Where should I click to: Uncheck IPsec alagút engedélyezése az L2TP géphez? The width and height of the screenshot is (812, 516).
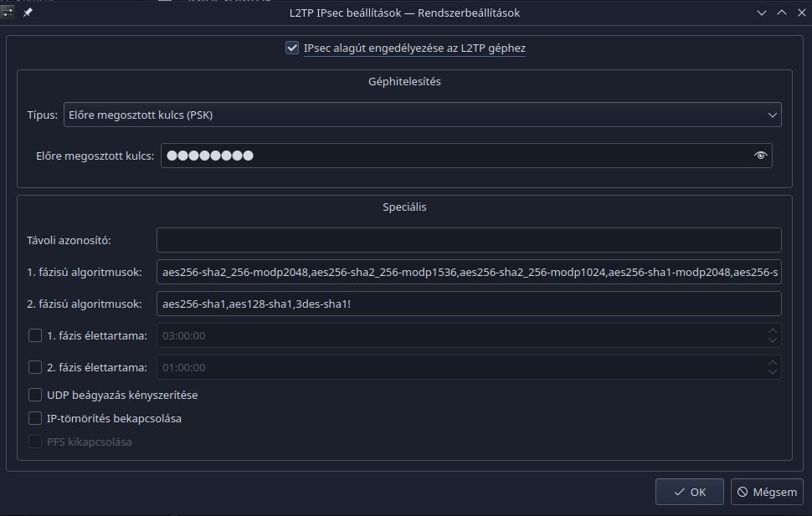tap(292, 49)
